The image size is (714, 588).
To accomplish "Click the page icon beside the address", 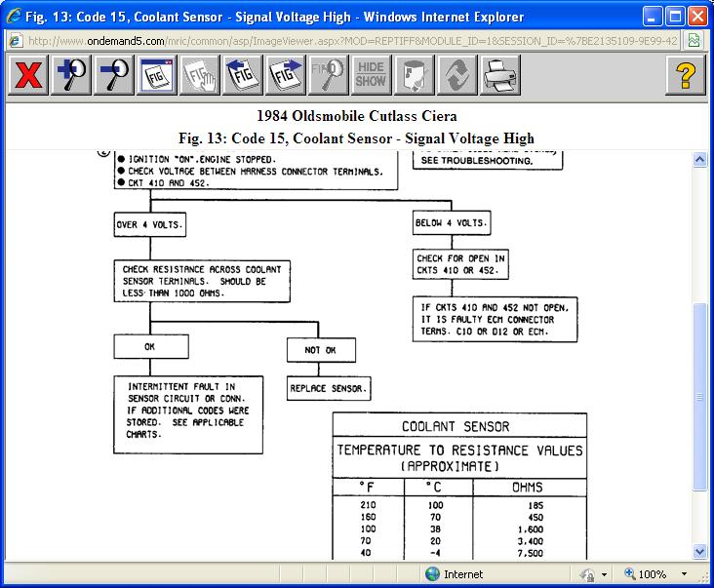I will point(16,41).
